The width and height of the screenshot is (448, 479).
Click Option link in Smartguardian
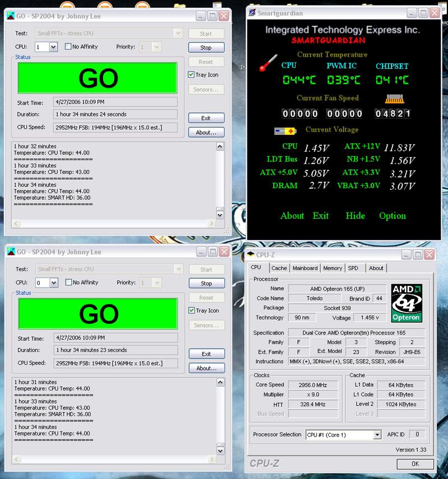(x=393, y=215)
